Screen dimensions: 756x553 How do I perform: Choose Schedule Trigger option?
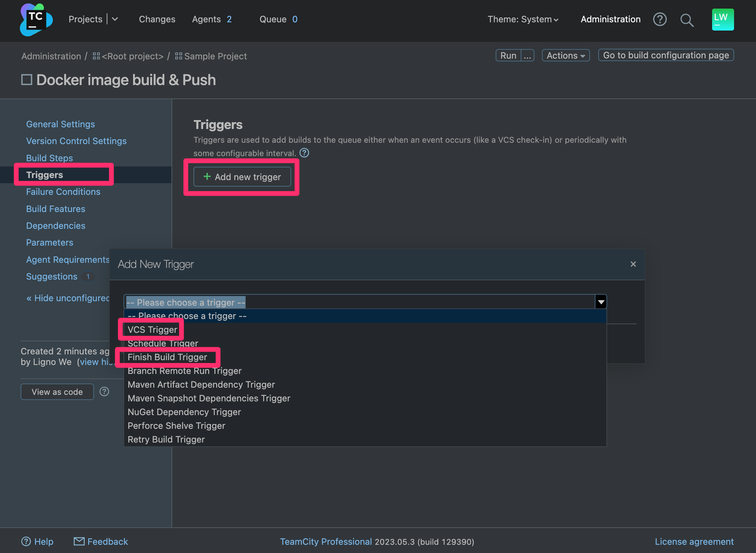click(x=163, y=343)
